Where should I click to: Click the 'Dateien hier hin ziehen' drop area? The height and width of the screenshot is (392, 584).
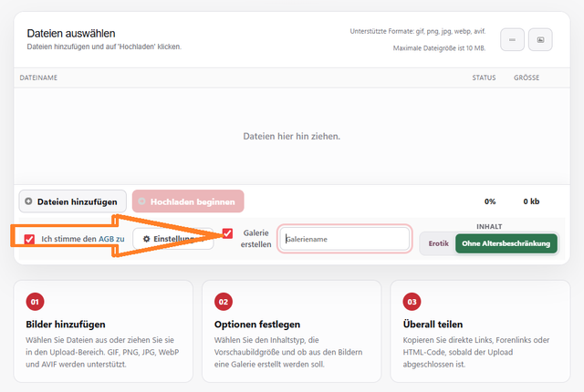click(292, 136)
